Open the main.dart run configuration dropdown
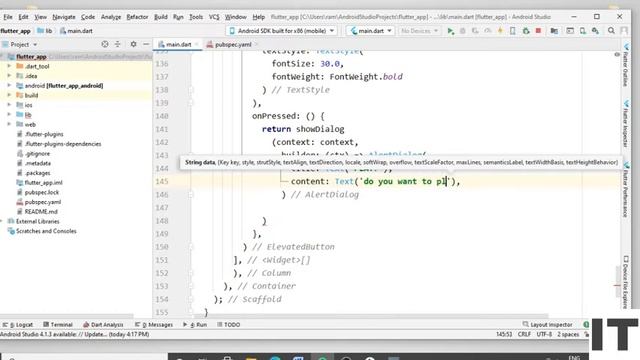The height and width of the screenshot is (360, 640). (x=371, y=31)
